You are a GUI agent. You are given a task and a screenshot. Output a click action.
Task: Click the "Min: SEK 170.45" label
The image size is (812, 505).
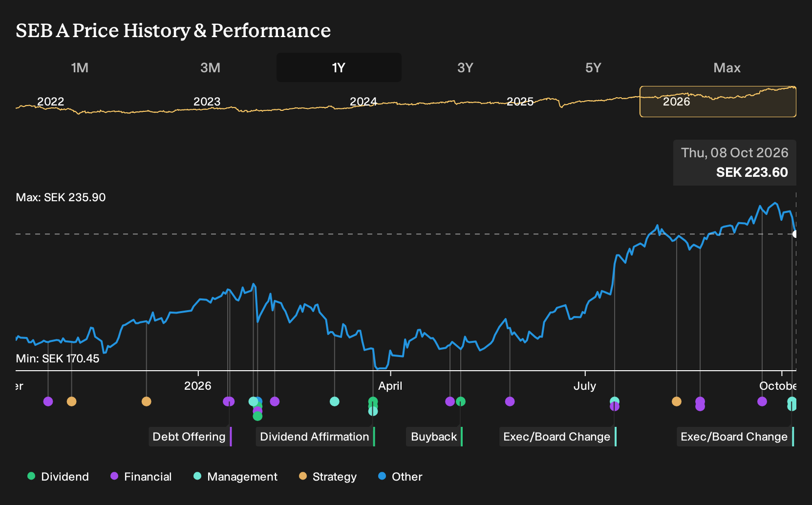point(58,358)
